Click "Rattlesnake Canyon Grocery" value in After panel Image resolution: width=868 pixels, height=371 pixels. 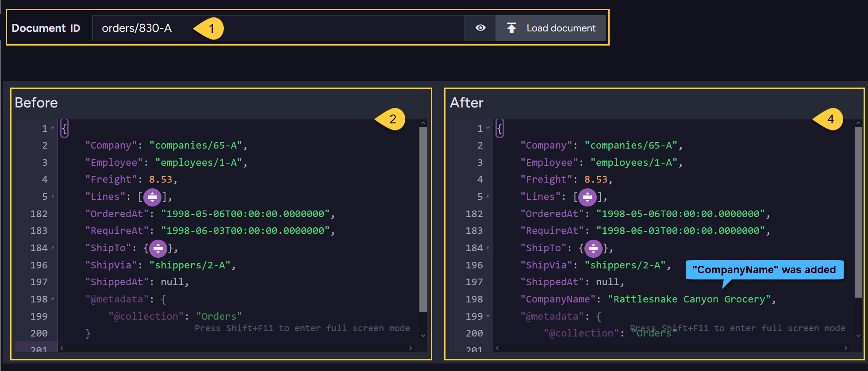pos(689,299)
